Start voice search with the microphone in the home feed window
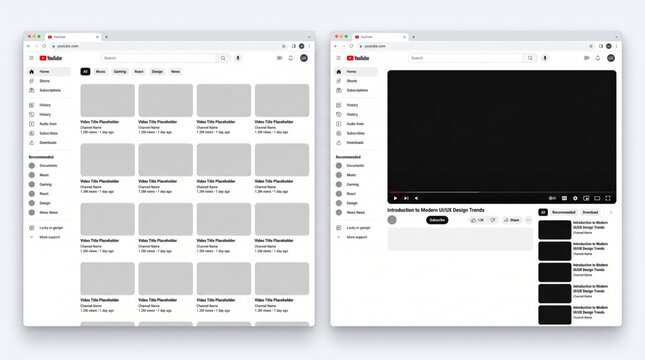Image resolution: width=645 pixels, height=360 pixels. coord(238,58)
